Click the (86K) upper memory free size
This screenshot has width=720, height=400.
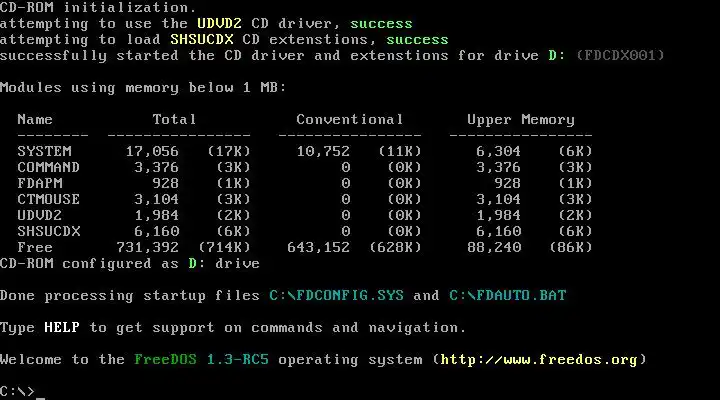(x=571, y=248)
